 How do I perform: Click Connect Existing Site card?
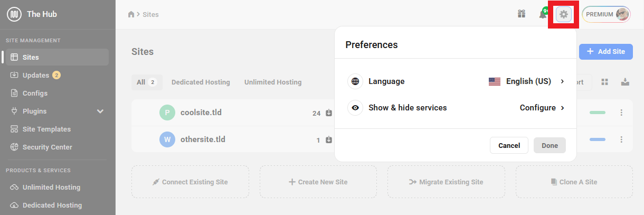[190, 182]
